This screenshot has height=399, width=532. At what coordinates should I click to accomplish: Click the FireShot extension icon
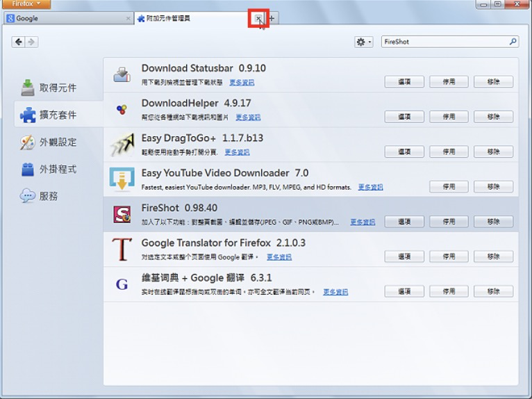(x=122, y=214)
